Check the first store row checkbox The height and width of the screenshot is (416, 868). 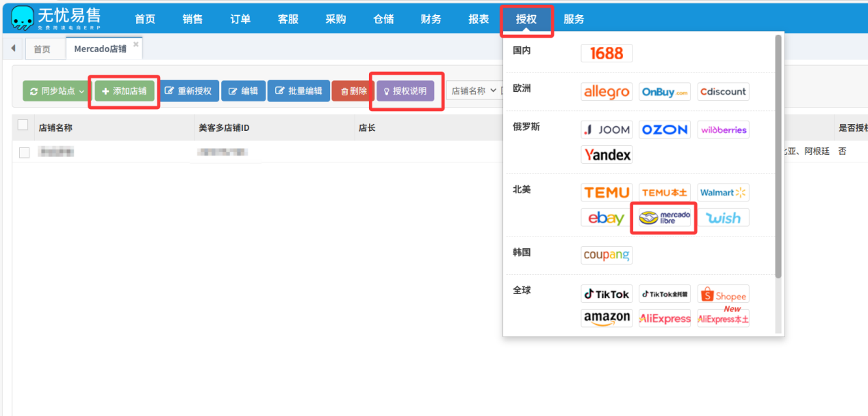(x=25, y=152)
